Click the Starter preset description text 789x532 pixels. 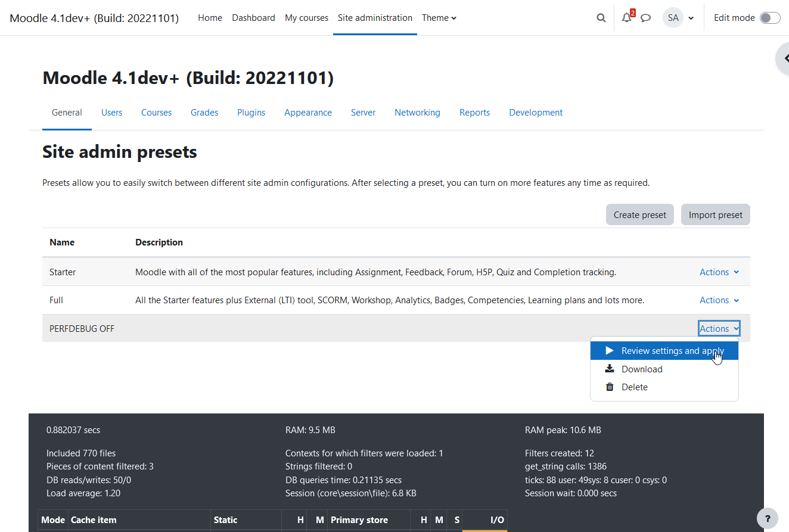tap(375, 272)
